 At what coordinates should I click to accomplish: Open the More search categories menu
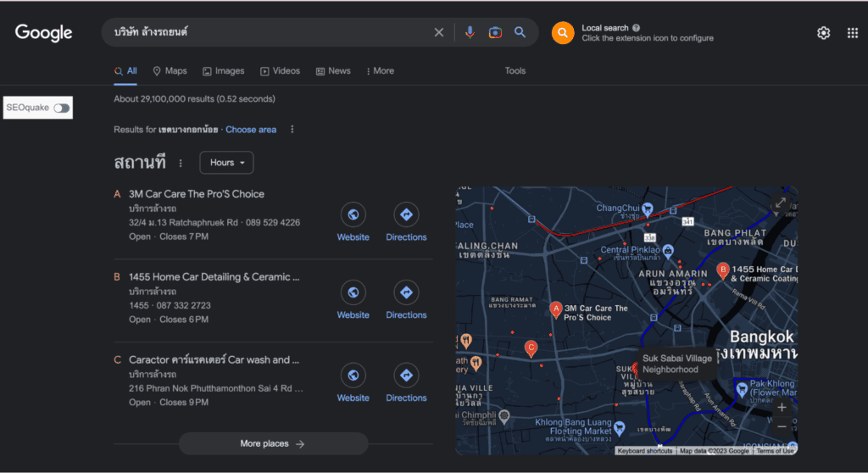pos(381,71)
